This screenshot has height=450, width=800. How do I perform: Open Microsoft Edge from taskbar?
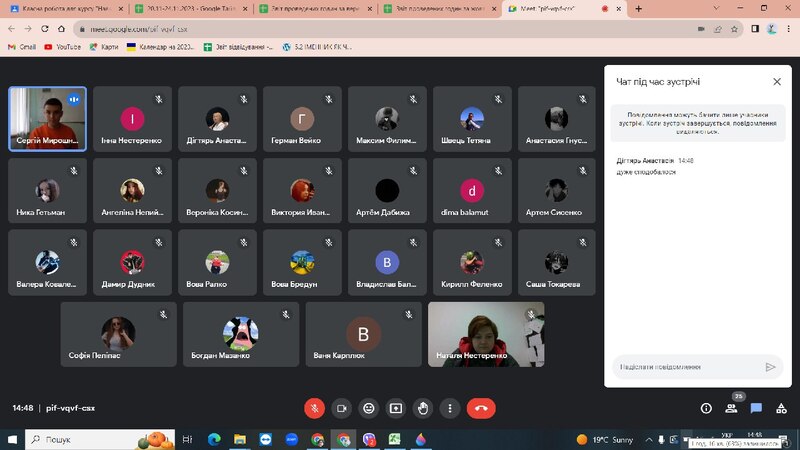214,439
